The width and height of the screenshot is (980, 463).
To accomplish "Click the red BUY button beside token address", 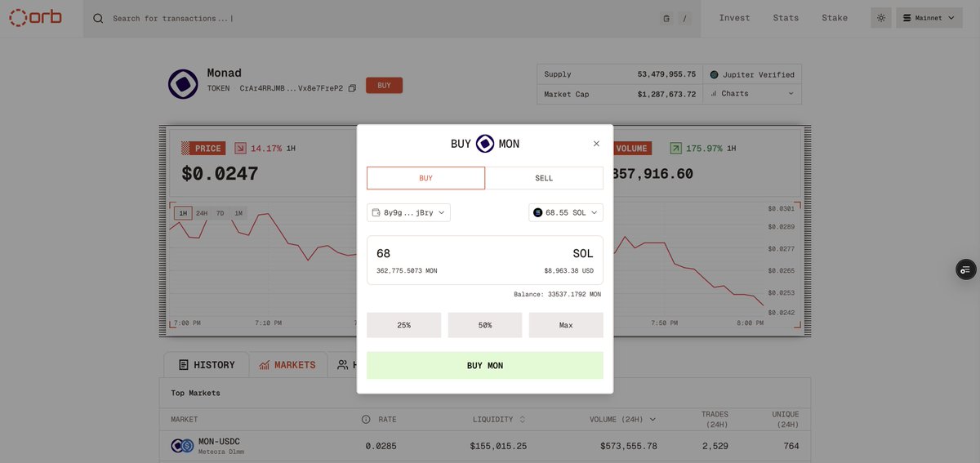I will point(384,85).
